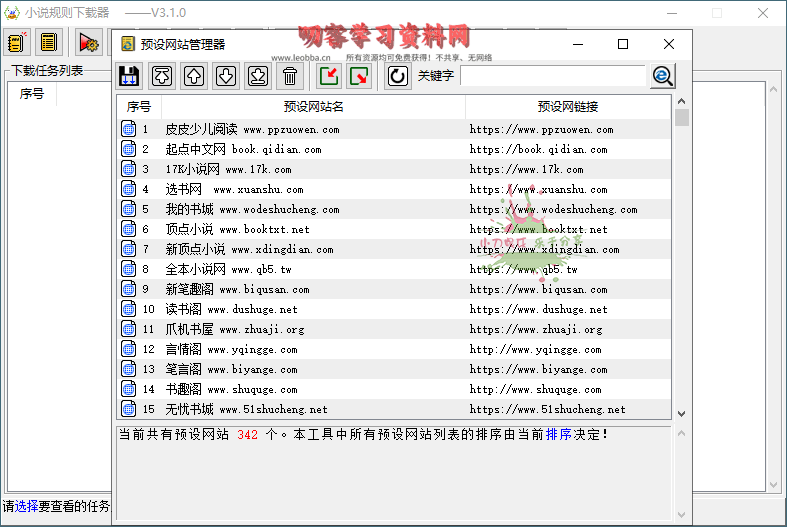Focus the 关键字 keyword input field
Screen dimensions: 787x527
pos(553,76)
